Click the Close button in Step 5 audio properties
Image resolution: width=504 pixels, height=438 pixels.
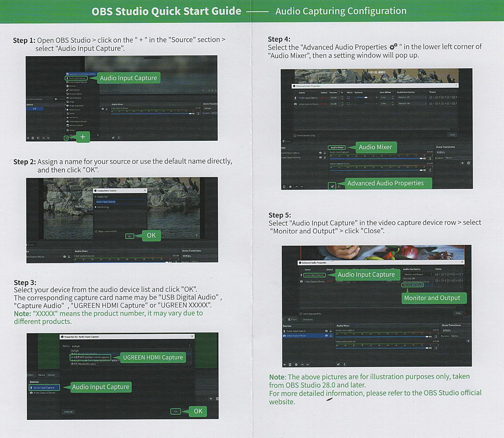pyautogui.click(x=458, y=313)
